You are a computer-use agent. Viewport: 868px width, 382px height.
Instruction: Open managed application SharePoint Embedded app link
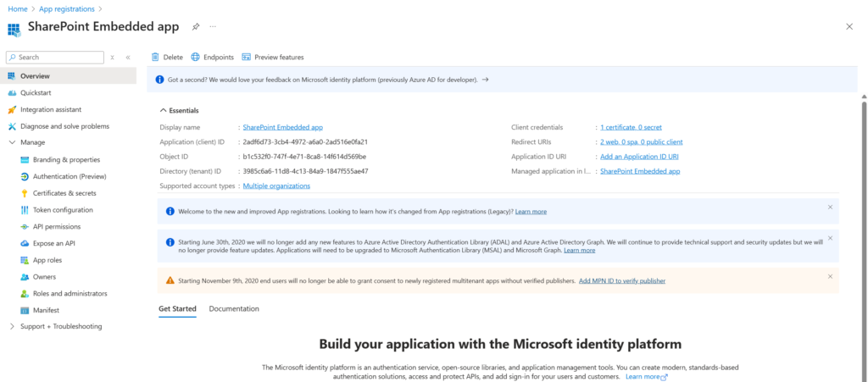(641, 171)
